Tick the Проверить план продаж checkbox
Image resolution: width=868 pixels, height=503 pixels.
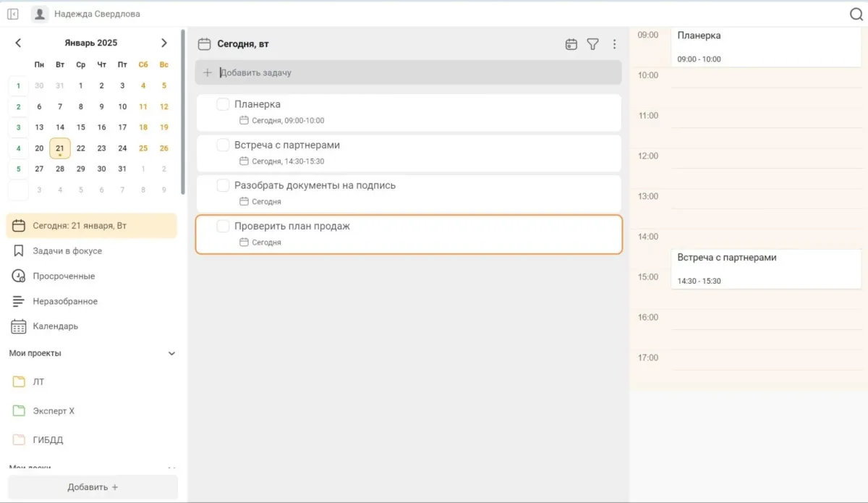click(223, 227)
